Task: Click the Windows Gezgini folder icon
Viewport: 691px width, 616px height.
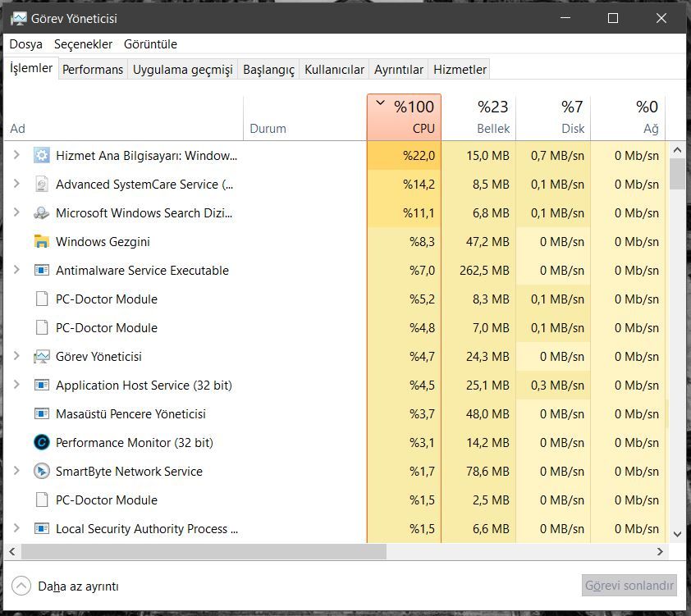Action: click(42, 242)
